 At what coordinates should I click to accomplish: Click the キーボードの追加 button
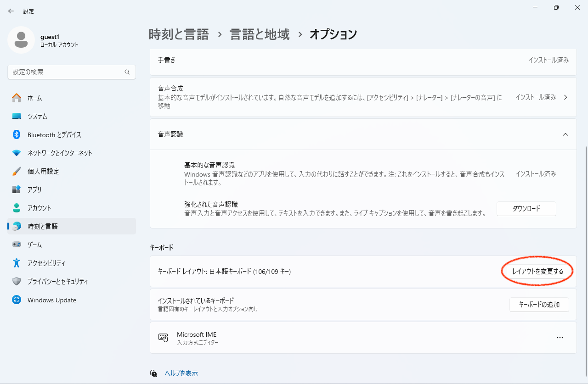pos(539,304)
